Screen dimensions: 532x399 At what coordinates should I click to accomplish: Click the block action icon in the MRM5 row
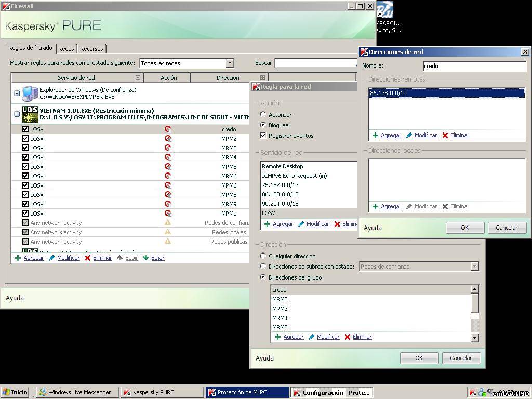(x=168, y=167)
